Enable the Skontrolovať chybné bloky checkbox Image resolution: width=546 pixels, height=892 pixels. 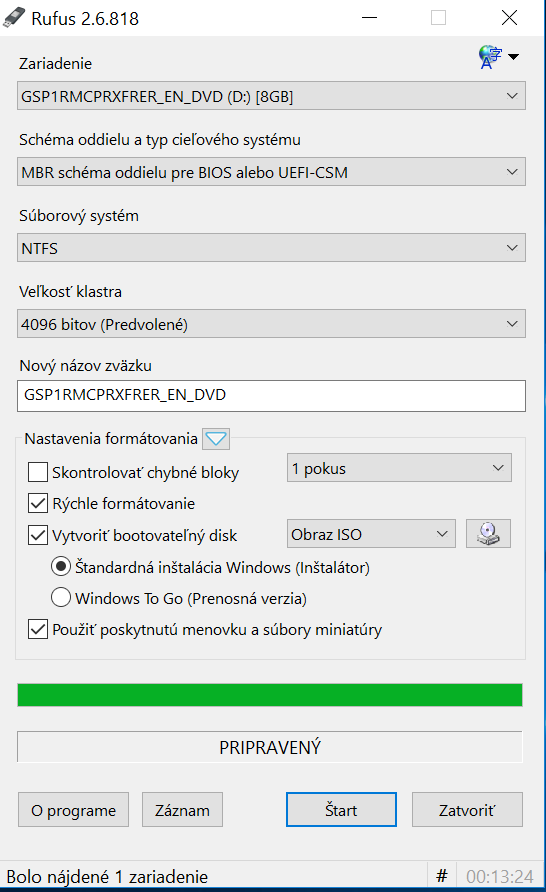[x=38, y=472]
